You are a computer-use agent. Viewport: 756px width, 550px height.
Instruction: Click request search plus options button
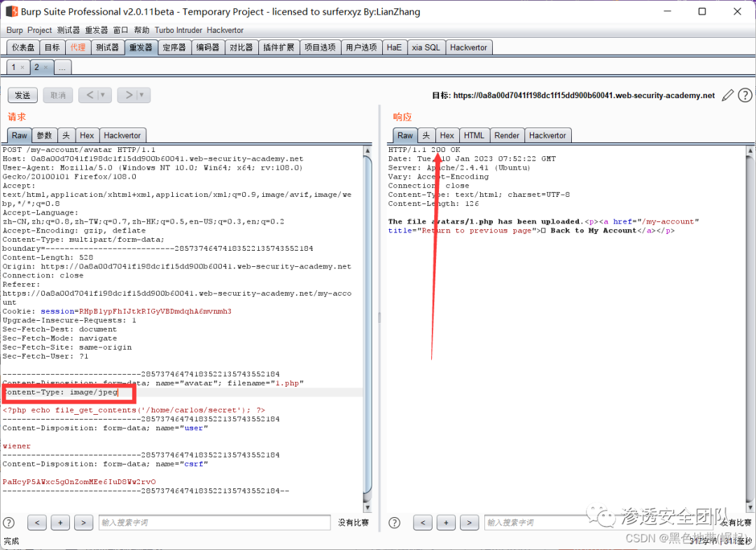click(60, 523)
